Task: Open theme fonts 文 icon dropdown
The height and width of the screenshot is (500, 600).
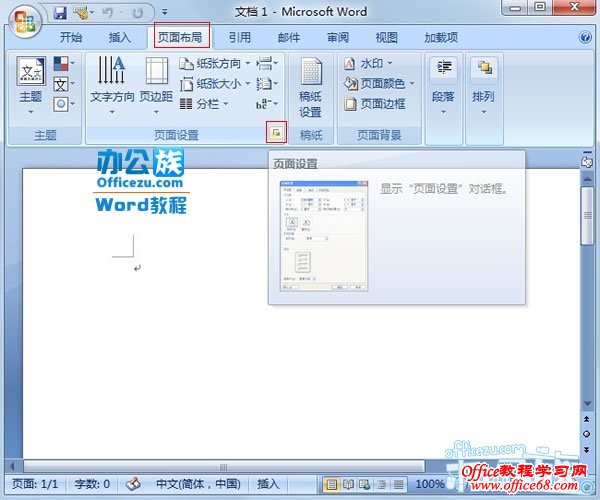Action: pos(64,84)
